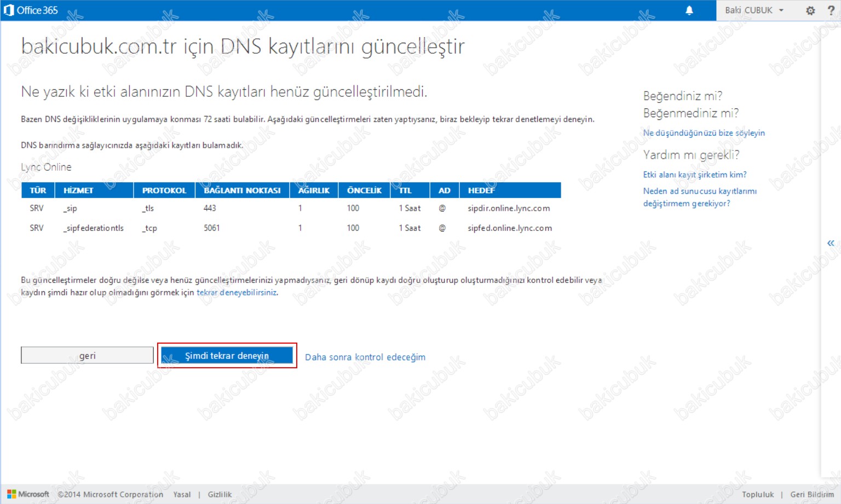Viewport: 841px width, 504px height.
Task: Click the Office 365 logo
Action: 31,10
